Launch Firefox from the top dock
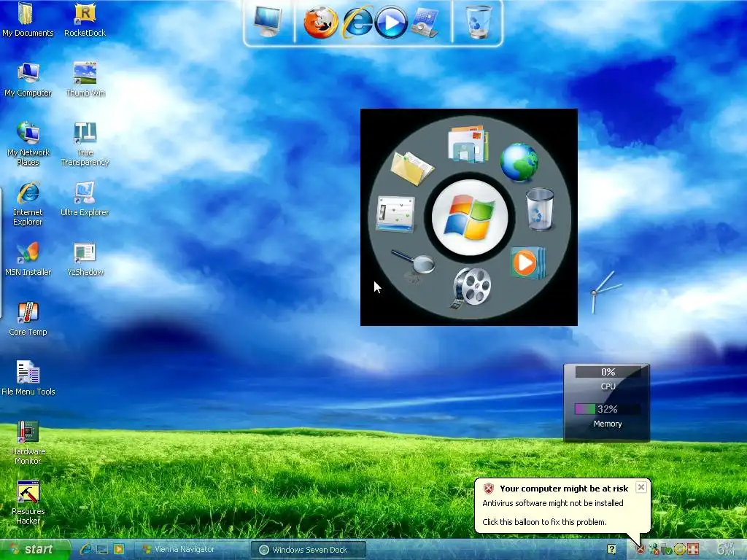The width and height of the screenshot is (747, 560). pyautogui.click(x=321, y=23)
